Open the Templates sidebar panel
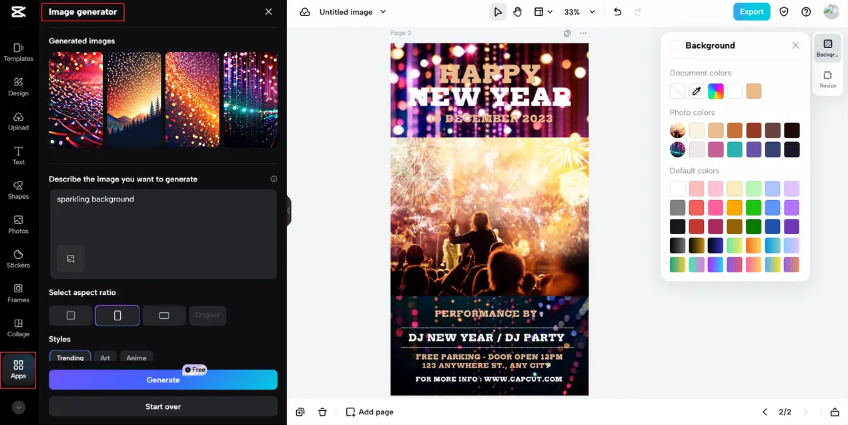Image resolution: width=848 pixels, height=425 pixels. pos(18,52)
